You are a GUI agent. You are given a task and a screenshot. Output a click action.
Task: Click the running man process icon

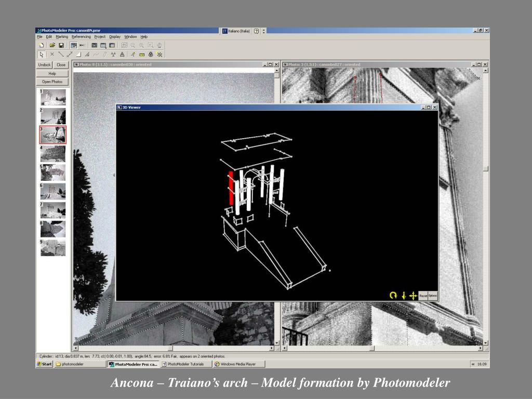click(x=133, y=54)
